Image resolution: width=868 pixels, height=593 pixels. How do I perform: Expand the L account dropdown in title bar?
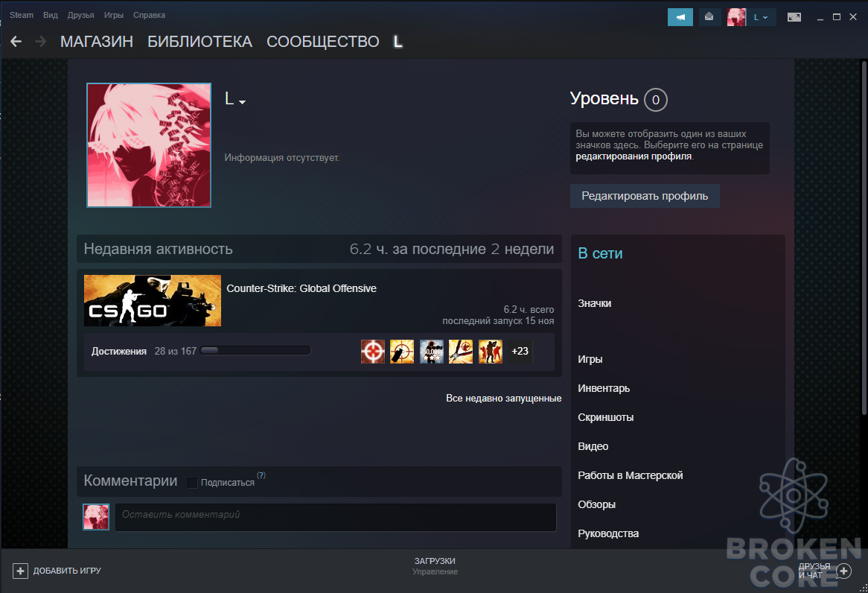click(761, 17)
